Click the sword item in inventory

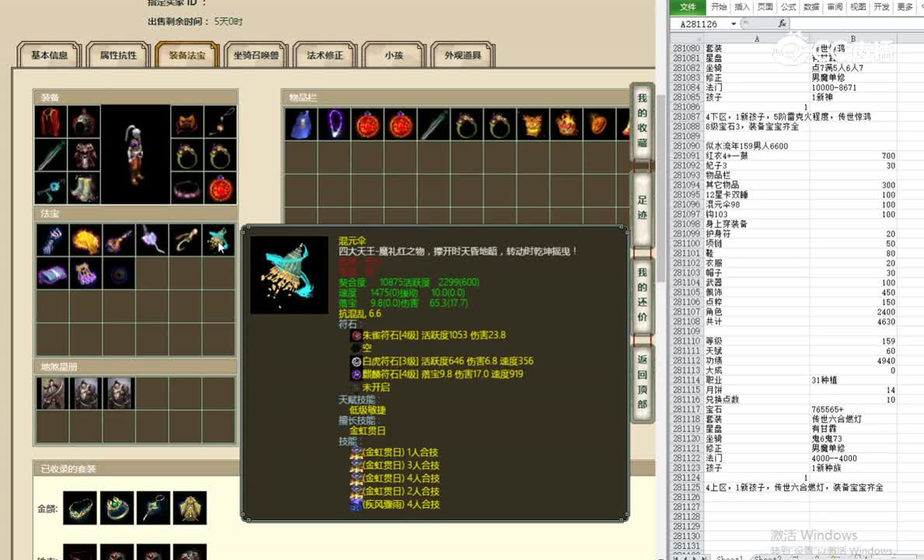[x=434, y=124]
